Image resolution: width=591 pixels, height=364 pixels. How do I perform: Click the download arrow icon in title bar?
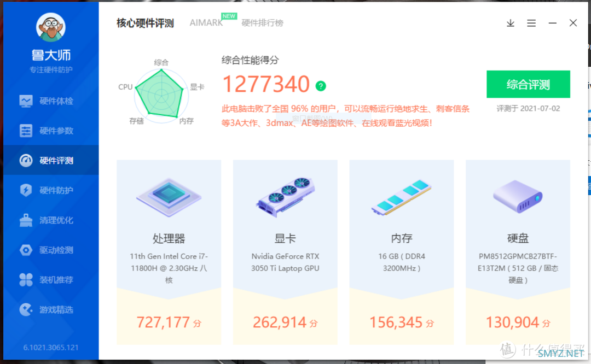pos(511,23)
